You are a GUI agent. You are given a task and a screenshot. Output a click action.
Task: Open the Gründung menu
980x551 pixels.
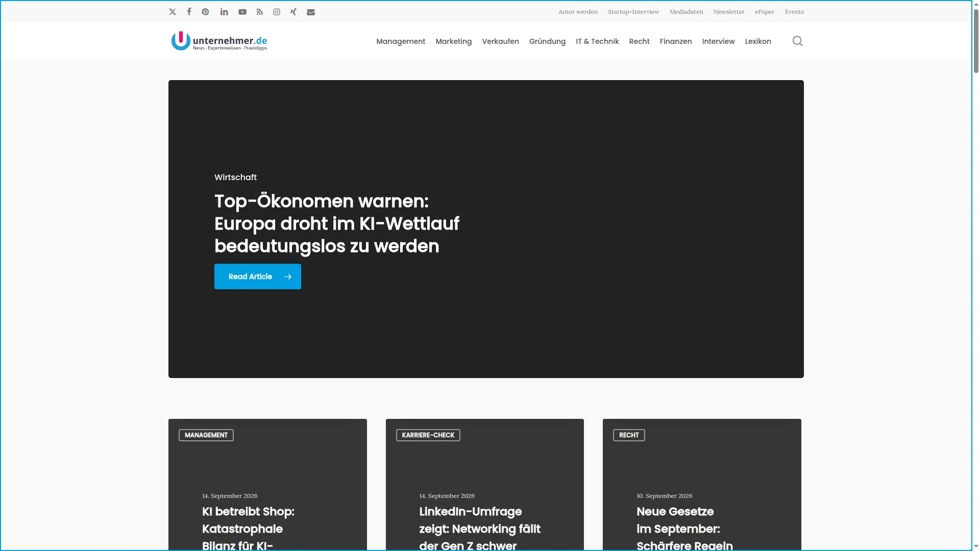547,41
